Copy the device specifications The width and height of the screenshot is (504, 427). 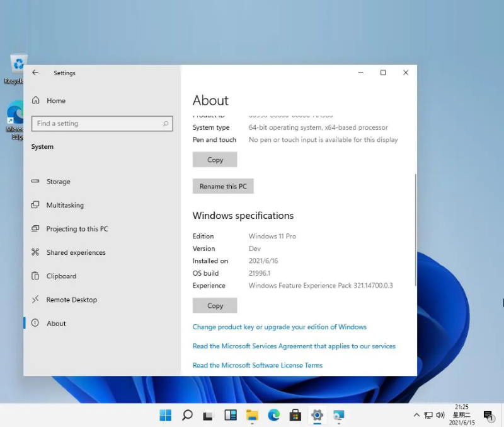[215, 160]
